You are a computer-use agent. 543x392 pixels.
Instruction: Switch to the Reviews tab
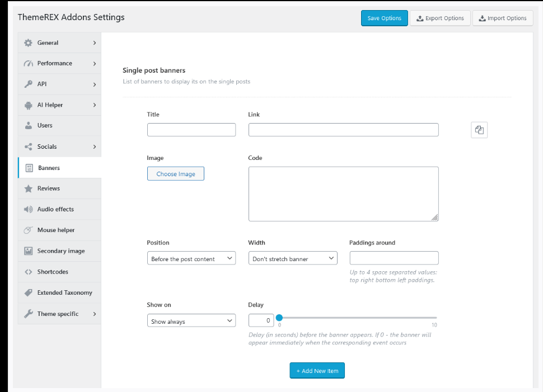59,188
